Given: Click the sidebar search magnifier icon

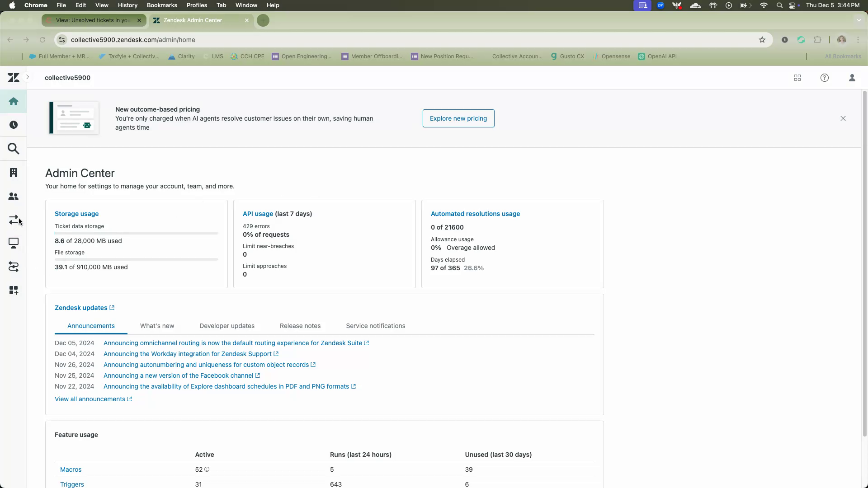Looking at the screenshot, I should (x=14, y=149).
